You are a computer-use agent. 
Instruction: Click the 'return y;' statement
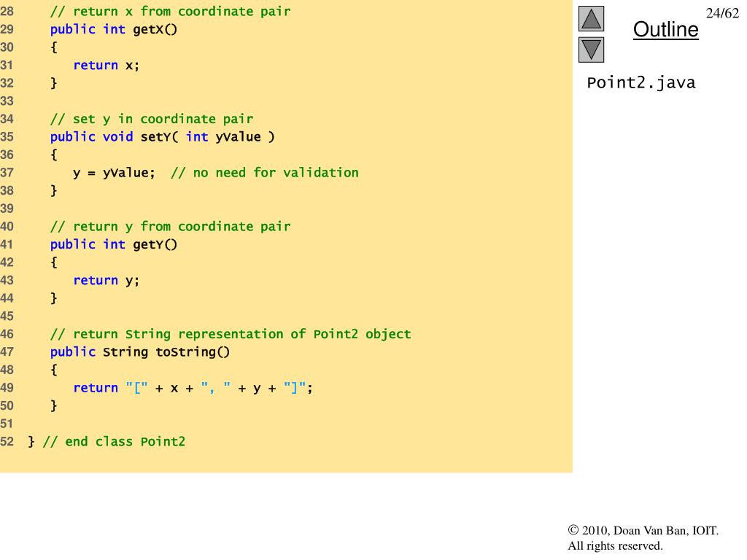point(107,281)
